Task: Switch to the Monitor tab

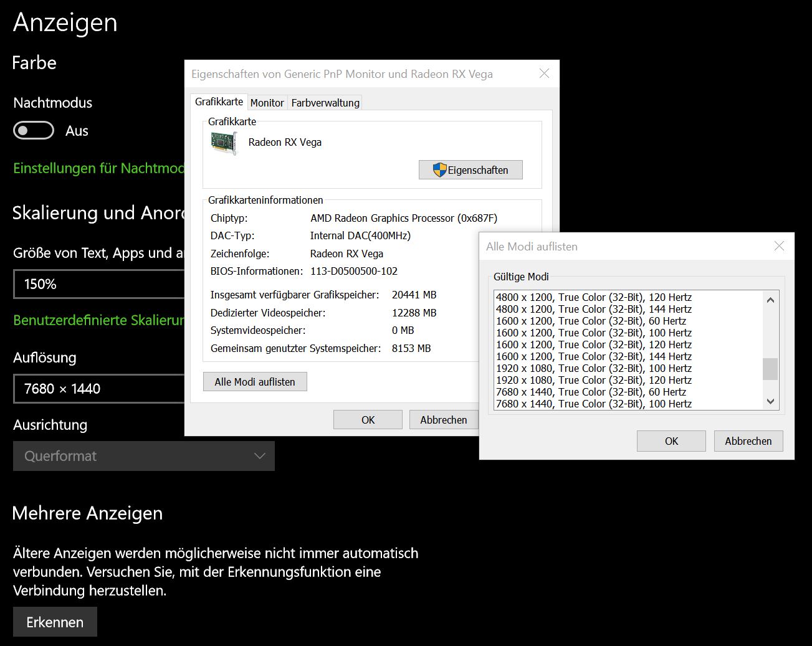Action: pyautogui.click(x=267, y=103)
